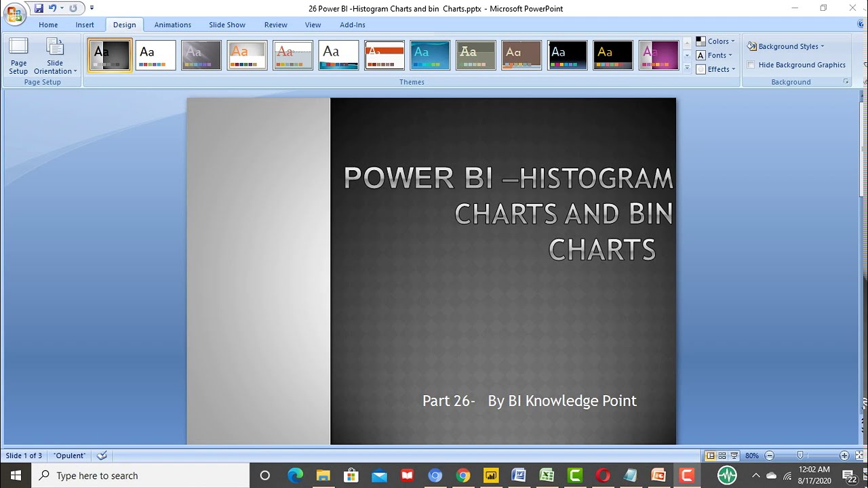868x488 pixels.
Task: Show hidden system tray icons
Action: [756, 475]
